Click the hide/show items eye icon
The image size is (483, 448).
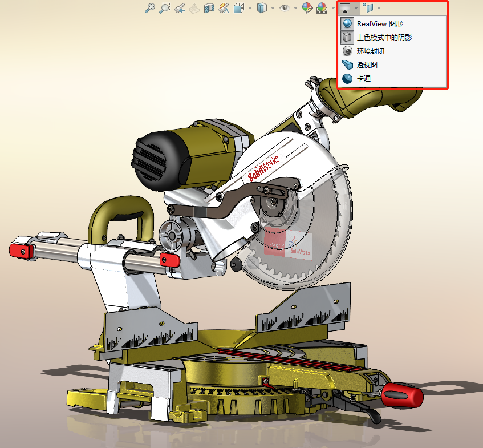point(285,8)
